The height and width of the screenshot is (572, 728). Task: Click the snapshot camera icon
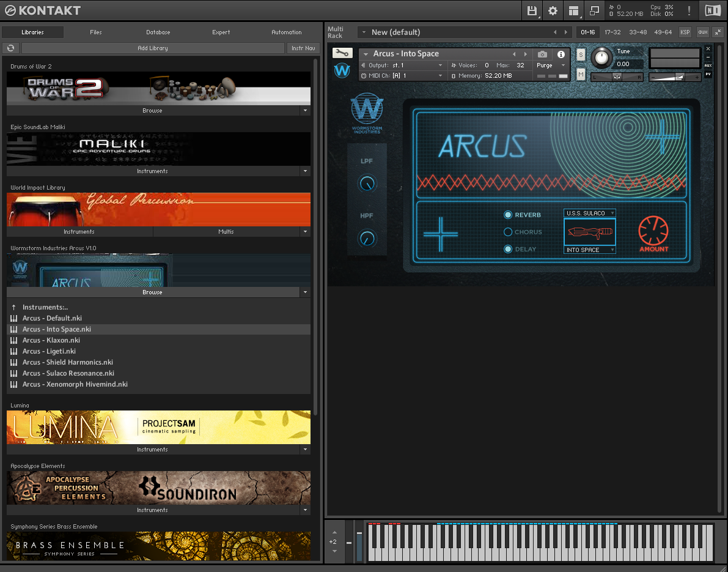(x=542, y=54)
